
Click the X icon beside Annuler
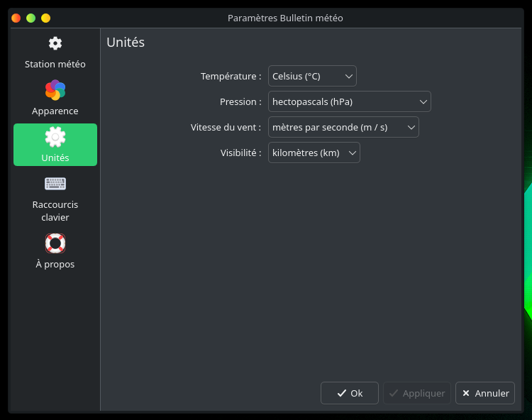pyautogui.click(x=466, y=393)
